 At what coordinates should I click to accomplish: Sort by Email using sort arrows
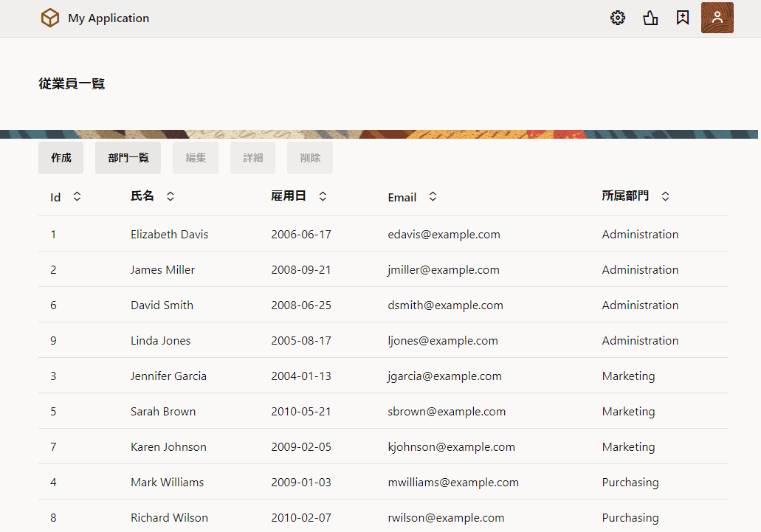(x=433, y=197)
